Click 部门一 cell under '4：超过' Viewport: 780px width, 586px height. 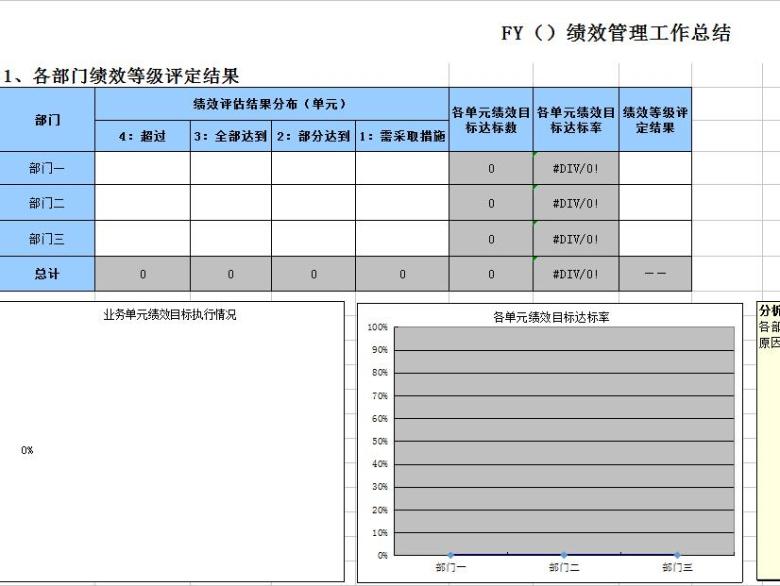pyautogui.click(x=142, y=168)
